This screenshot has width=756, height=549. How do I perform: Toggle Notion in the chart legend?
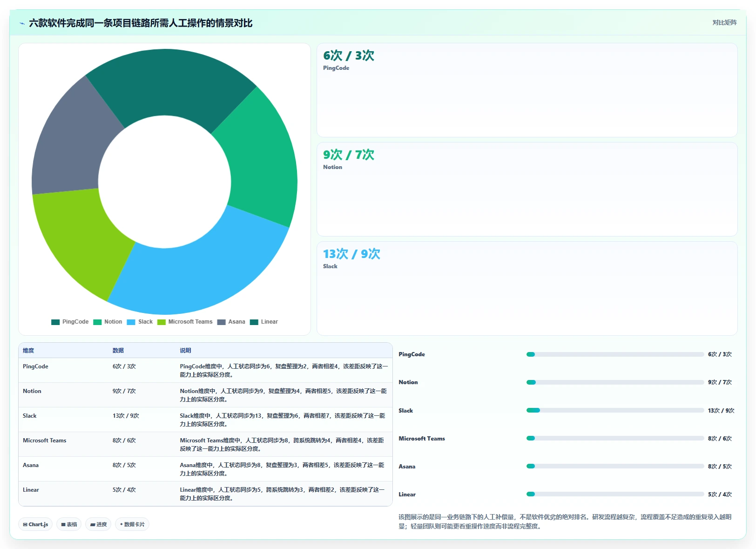[x=108, y=322]
